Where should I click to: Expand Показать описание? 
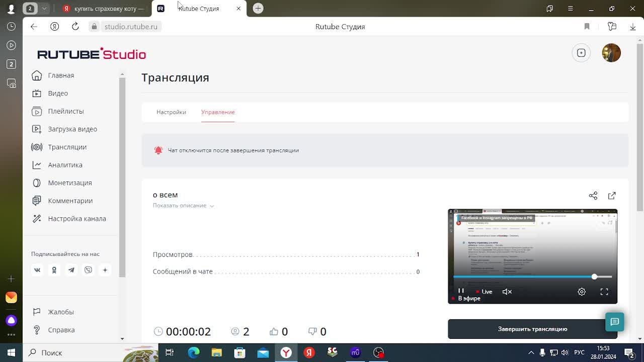point(184,206)
